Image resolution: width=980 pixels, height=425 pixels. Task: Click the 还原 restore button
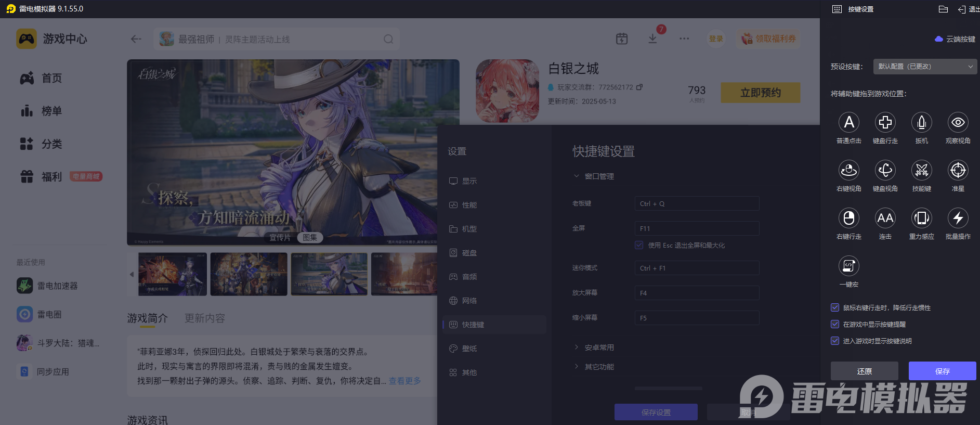click(865, 371)
